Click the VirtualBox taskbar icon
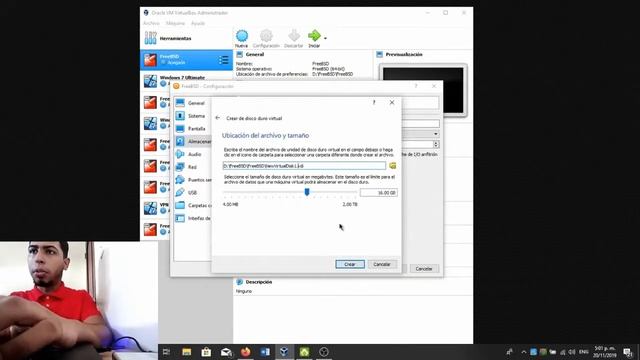The height and width of the screenshot is (360, 640). coord(284,352)
